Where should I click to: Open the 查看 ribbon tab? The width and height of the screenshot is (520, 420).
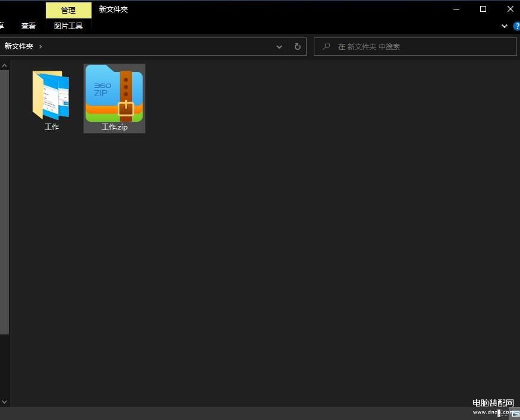click(x=29, y=26)
